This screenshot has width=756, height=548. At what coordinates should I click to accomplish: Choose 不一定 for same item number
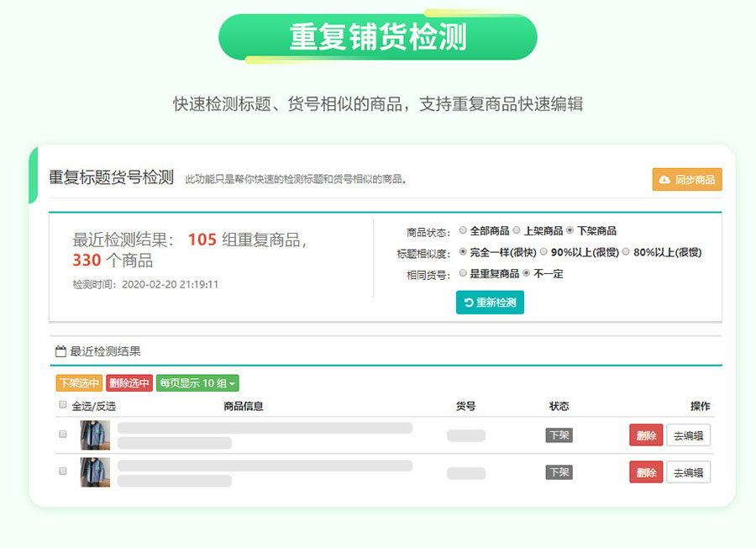point(527,273)
